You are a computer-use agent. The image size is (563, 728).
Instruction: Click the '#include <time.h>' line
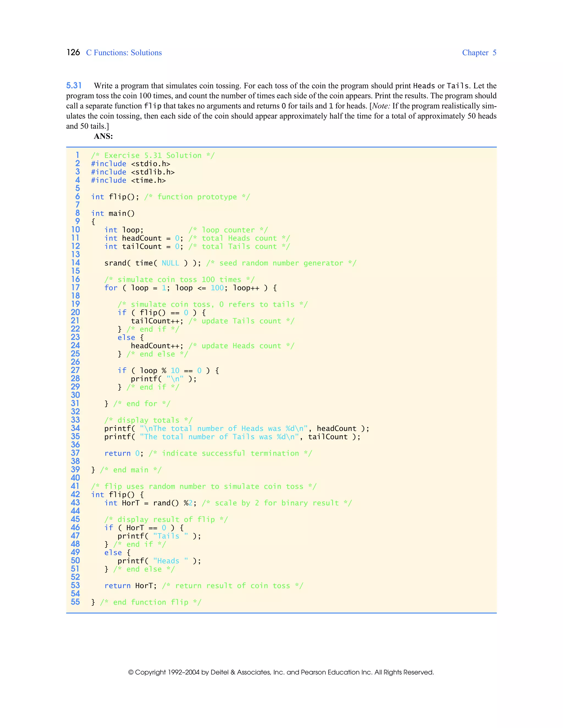pos(128,180)
